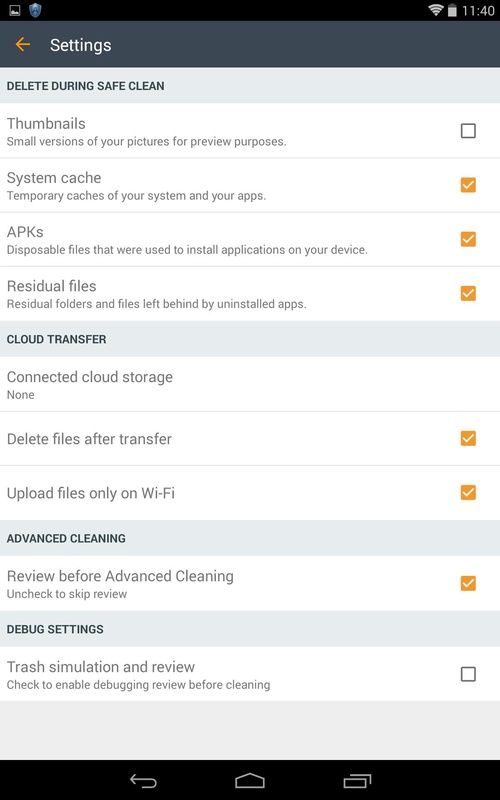Tap the Android home button
This screenshot has height=800, width=500.
(249, 781)
